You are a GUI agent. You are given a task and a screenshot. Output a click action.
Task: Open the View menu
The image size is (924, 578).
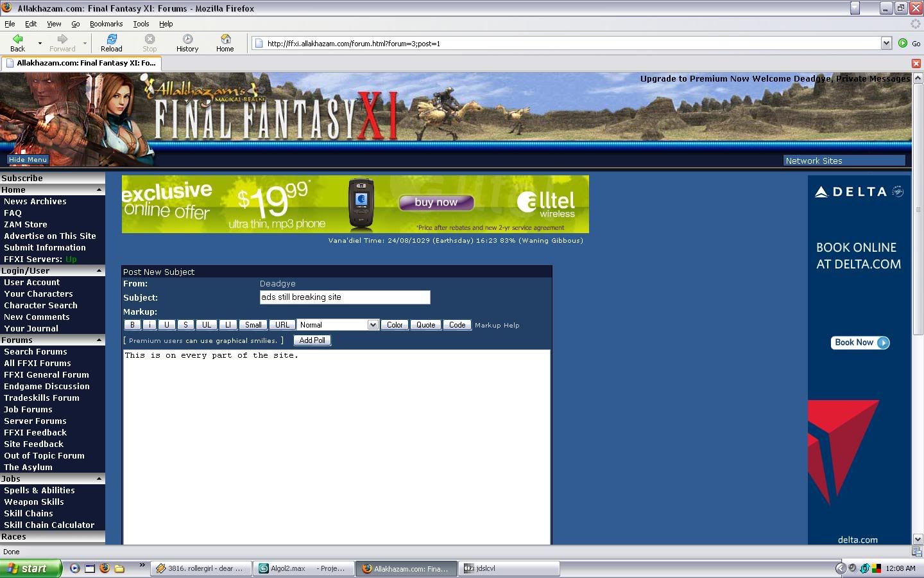click(x=54, y=24)
